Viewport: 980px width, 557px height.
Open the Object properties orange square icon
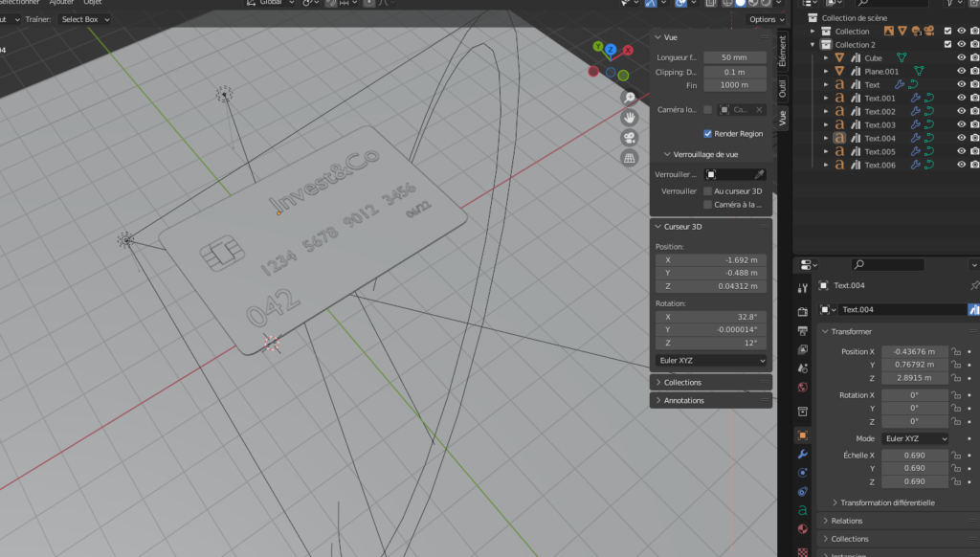point(803,435)
